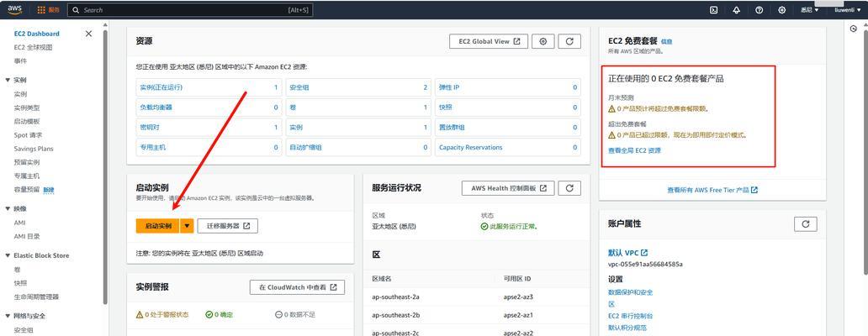The width and height of the screenshot is (868, 336).
Task: Open the 弹性 IP resource link
Action: (449, 87)
